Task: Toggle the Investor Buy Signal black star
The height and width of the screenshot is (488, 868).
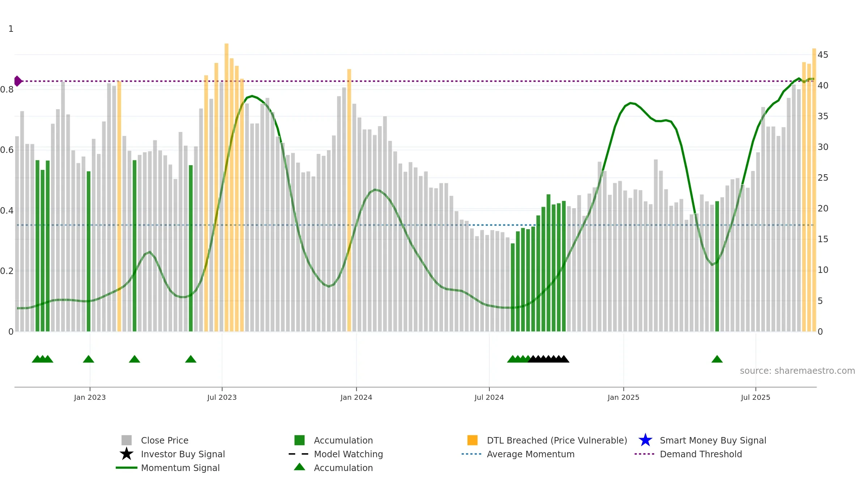Action: [126, 454]
